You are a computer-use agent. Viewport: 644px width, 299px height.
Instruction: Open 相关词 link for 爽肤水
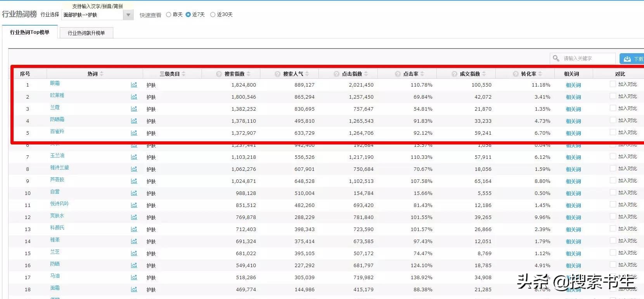(x=573, y=217)
